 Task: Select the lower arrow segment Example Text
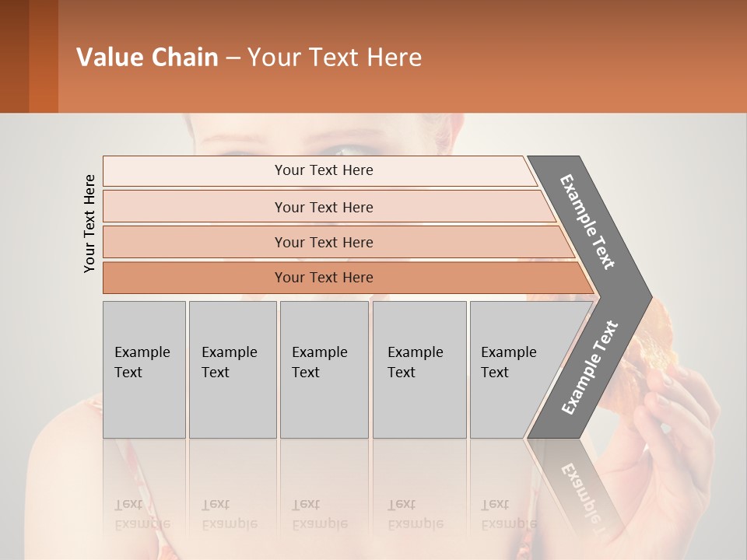pyautogui.click(x=590, y=367)
